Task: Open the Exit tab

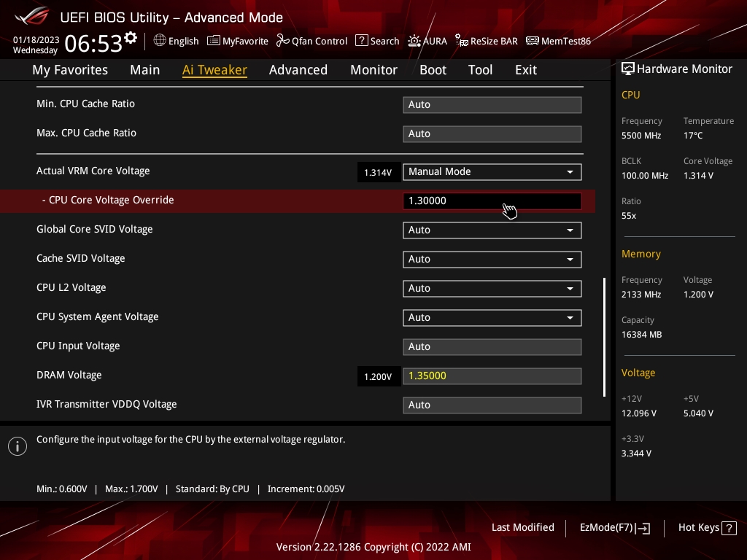Action: pyautogui.click(x=526, y=70)
